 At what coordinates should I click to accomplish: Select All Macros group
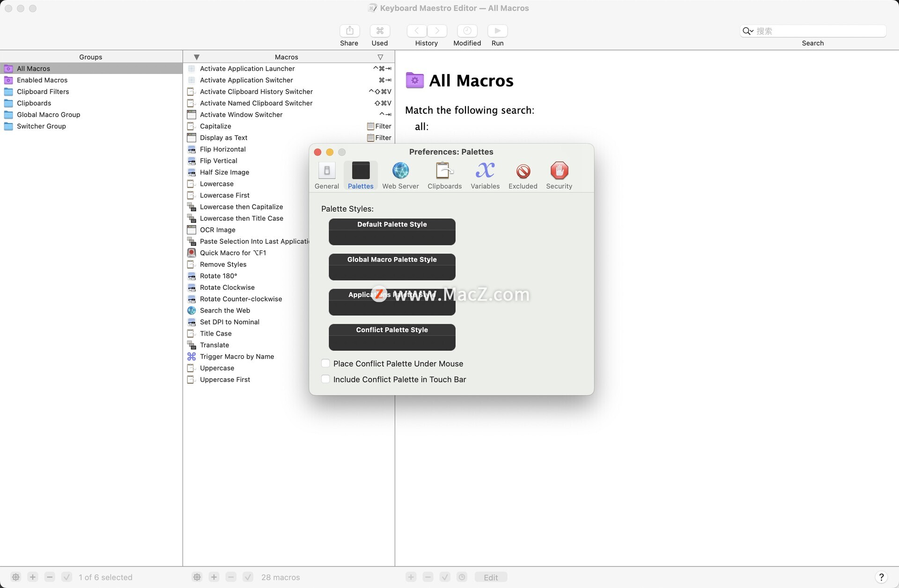(91, 68)
